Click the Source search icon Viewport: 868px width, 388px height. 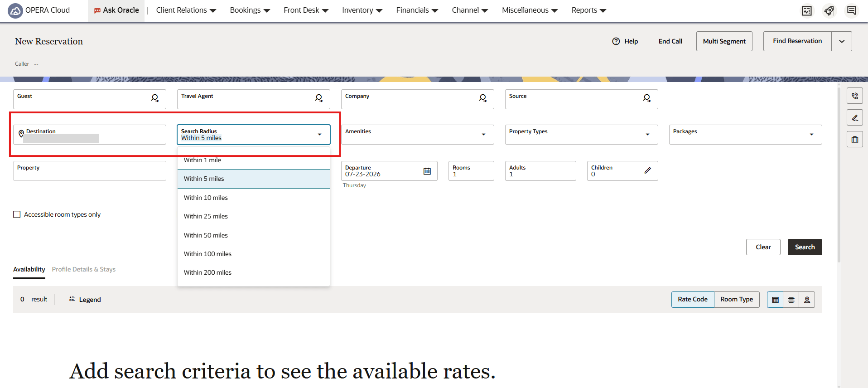pos(647,98)
